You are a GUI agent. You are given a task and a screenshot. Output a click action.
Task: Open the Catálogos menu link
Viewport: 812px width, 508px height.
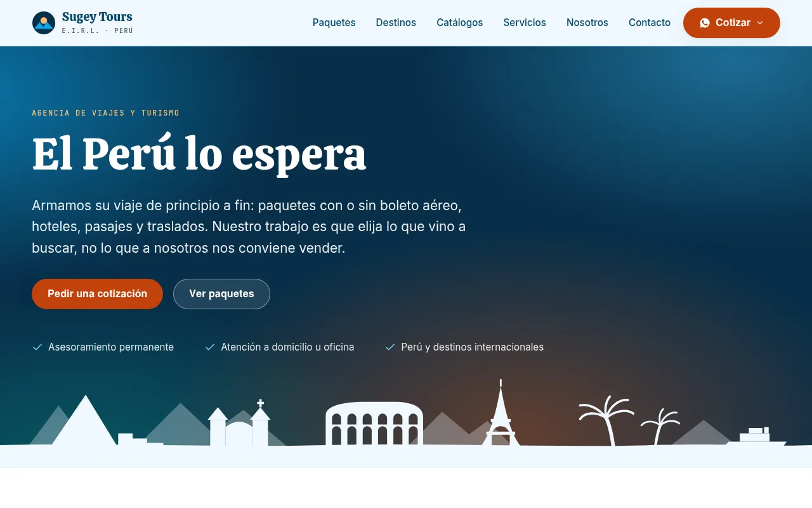[x=460, y=23]
